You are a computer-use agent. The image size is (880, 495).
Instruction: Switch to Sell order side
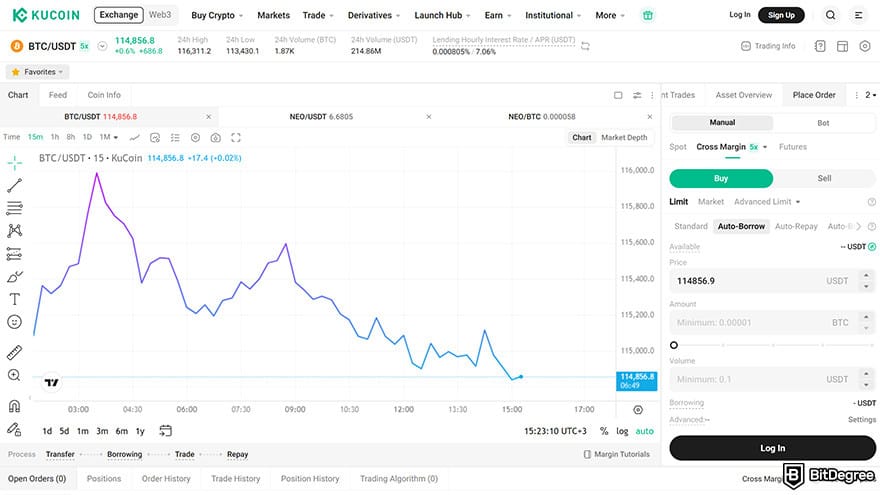pos(824,178)
